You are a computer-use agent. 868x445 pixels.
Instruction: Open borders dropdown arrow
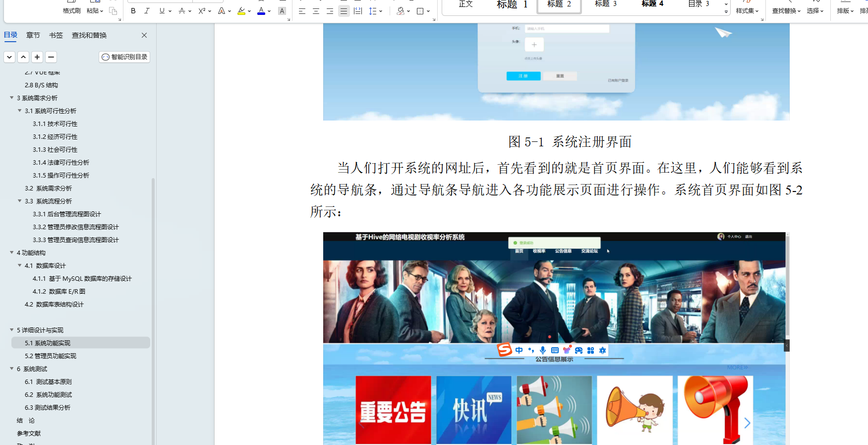tap(428, 11)
